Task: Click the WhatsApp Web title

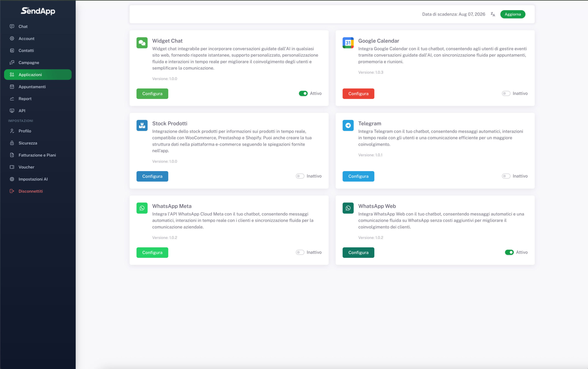Action: 377,206
